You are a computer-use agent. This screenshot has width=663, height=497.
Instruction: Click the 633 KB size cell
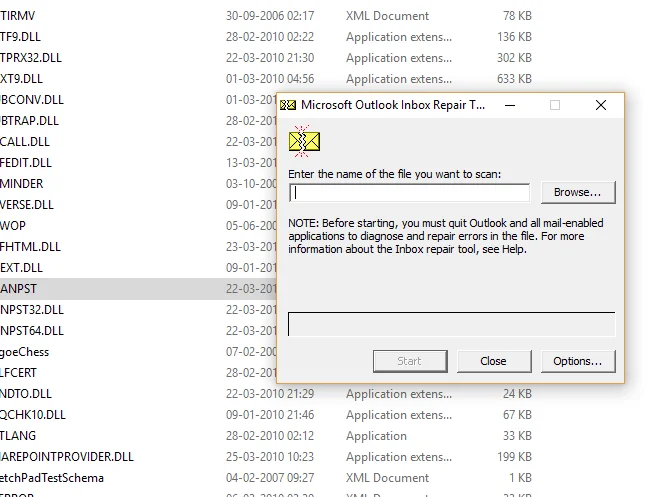click(x=514, y=79)
